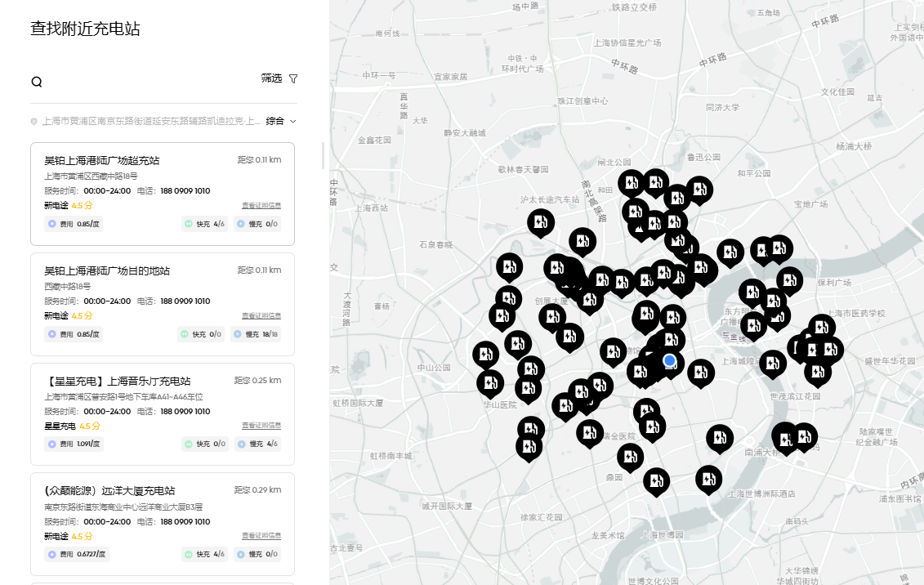View 查看证照信息 for 远洋大厦充电站
The image size is (924, 585).
pyautogui.click(x=261, y=535)
